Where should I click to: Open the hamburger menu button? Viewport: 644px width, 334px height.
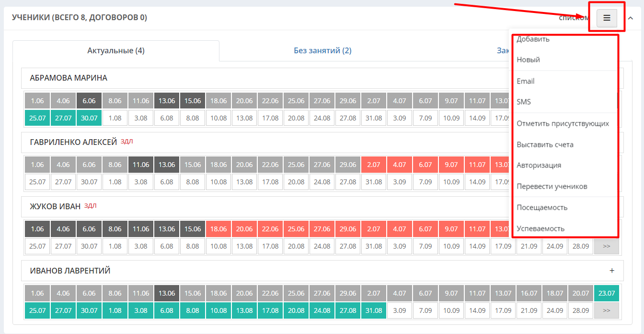(607, 18)
